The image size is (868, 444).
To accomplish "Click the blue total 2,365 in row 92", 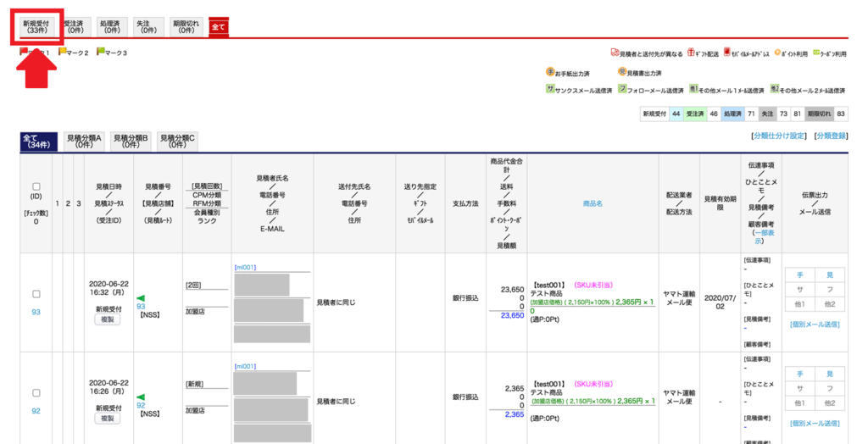I will pyautogui.click(x=515, y=414).
